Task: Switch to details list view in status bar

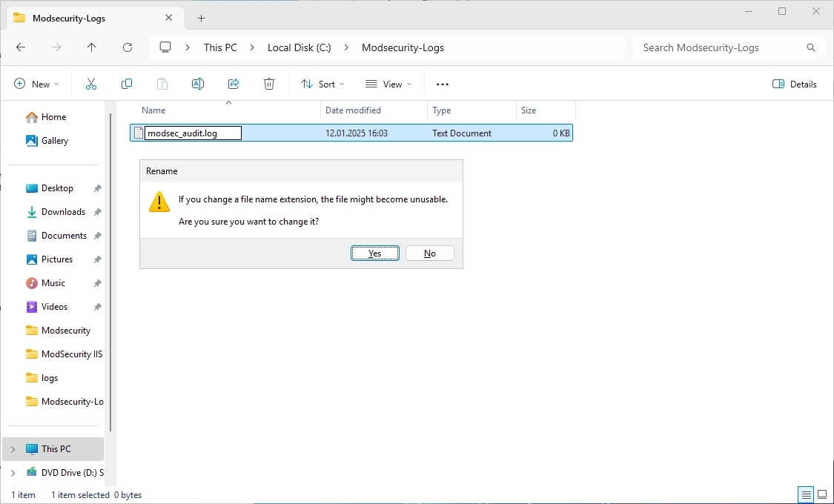Action: tap(805, 494)
